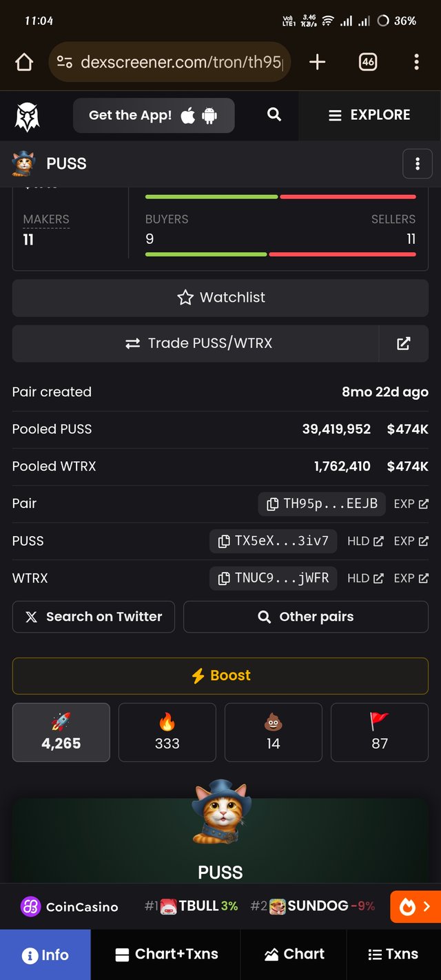Copy the PUSS token address TX5eX...3iv7

(x=273, y=541)
